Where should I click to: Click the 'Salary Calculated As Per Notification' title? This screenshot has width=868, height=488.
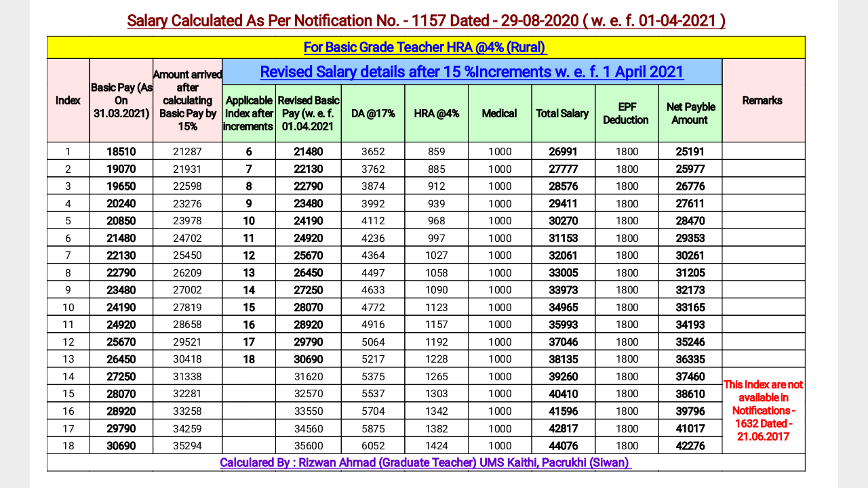coord(426,21)
